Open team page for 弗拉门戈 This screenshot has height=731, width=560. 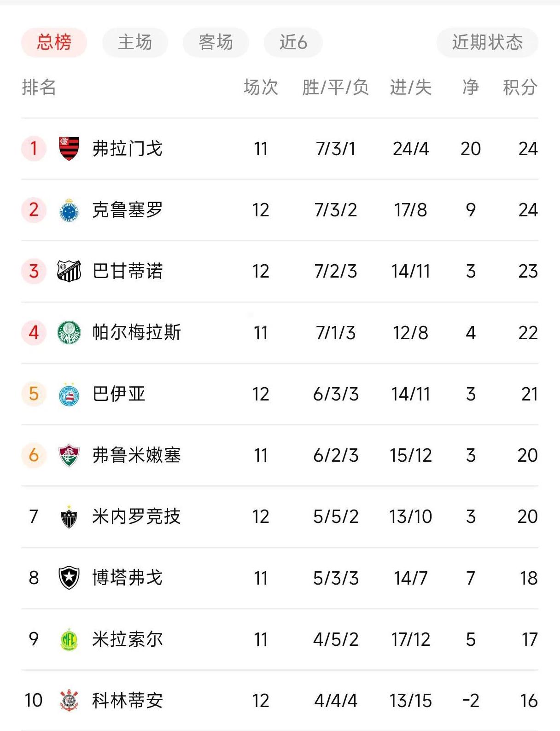tap(128, 149)
